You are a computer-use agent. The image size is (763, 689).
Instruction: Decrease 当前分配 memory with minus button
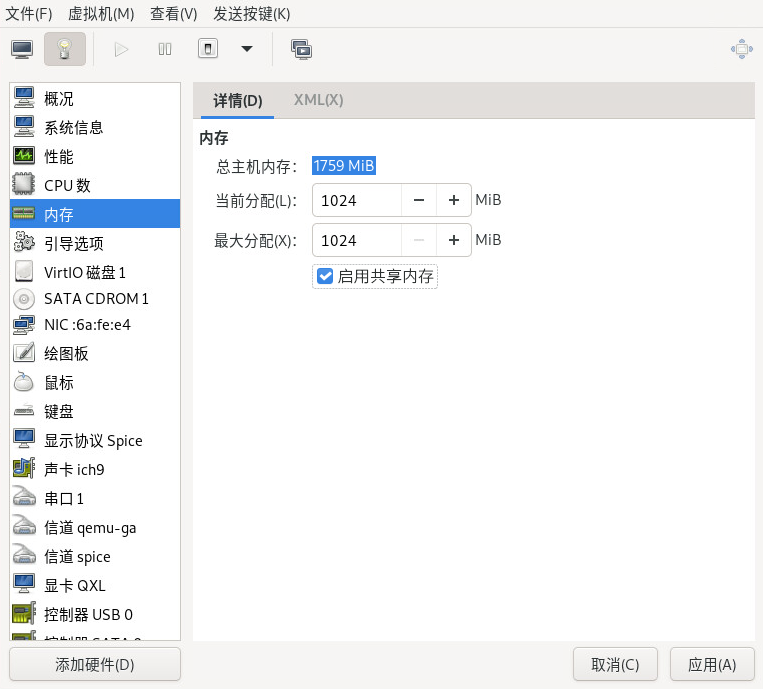tap(419, 200)
